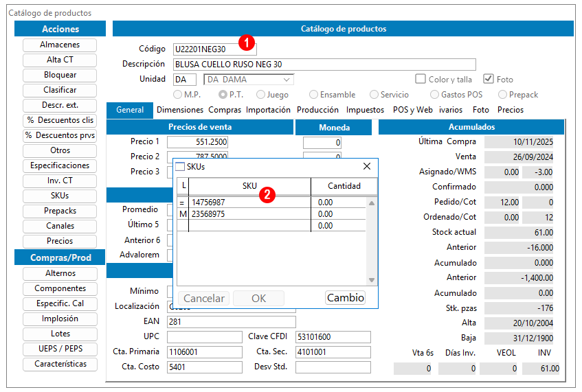Enable the Color y talla checkbox
Screen dimensions: 582x392
pos(420,79)
